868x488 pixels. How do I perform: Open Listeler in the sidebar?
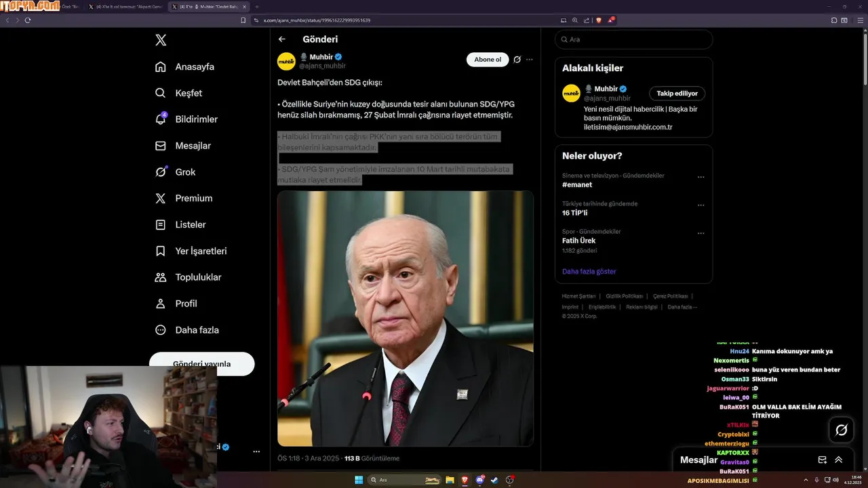point(180,224)
